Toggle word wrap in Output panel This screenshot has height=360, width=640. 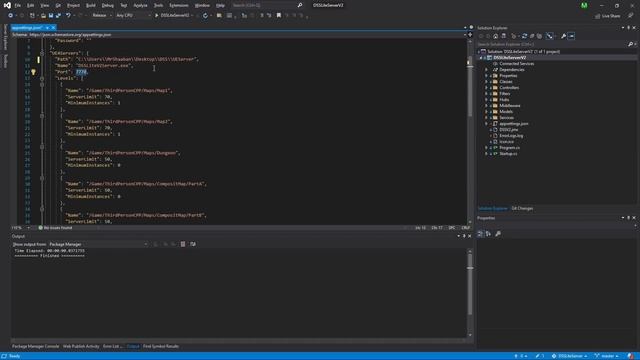[x=193, y=244]
